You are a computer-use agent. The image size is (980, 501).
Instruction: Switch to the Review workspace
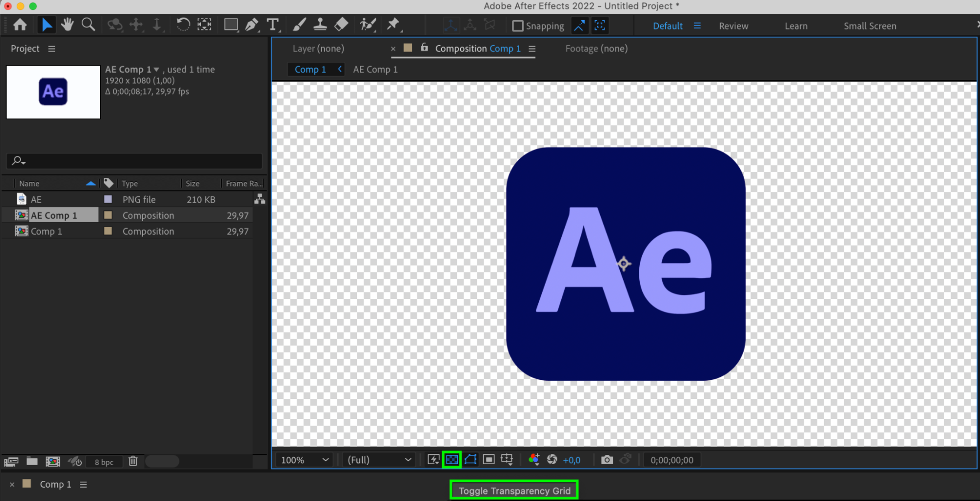click(x=733, y=26)
